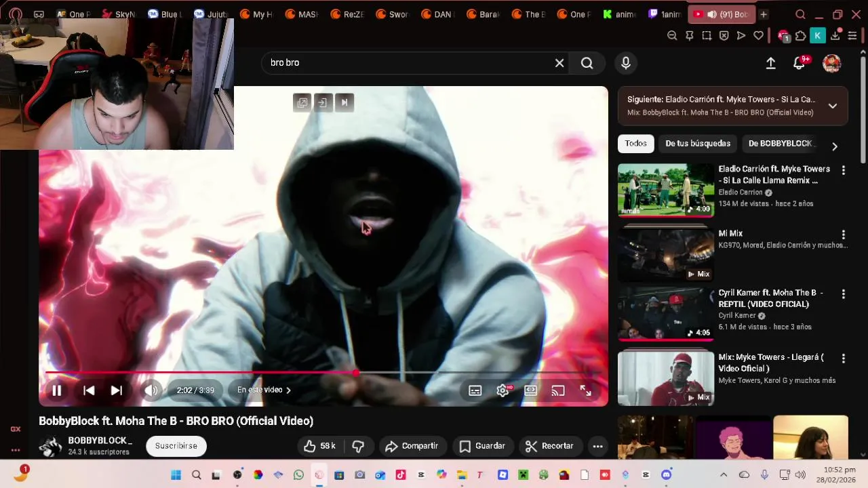
Task: Skip to the previous video
Action: (x=89, y=390)
